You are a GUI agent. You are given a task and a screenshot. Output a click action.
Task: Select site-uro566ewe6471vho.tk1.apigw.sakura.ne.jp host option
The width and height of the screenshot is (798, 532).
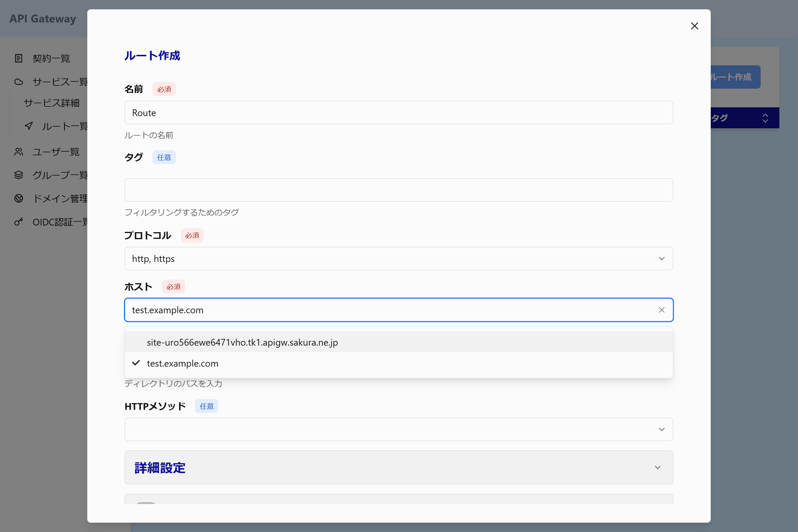242,342
